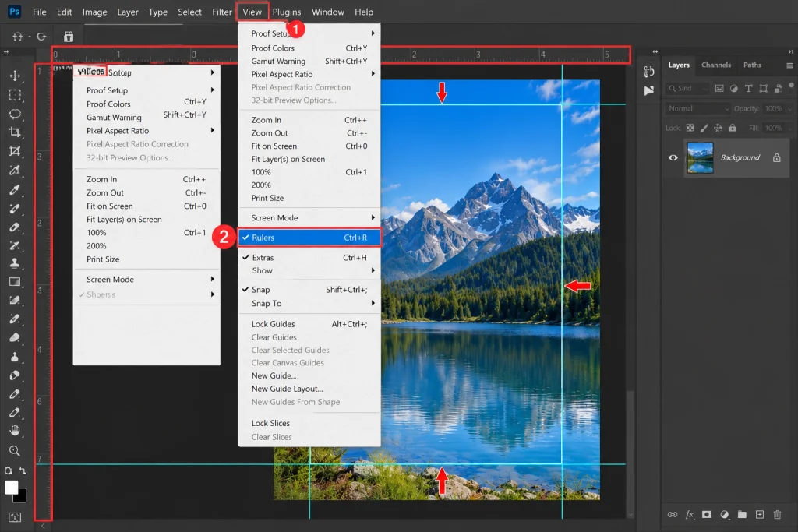Unlock Background layer via padlock icon

pos(777,157)
